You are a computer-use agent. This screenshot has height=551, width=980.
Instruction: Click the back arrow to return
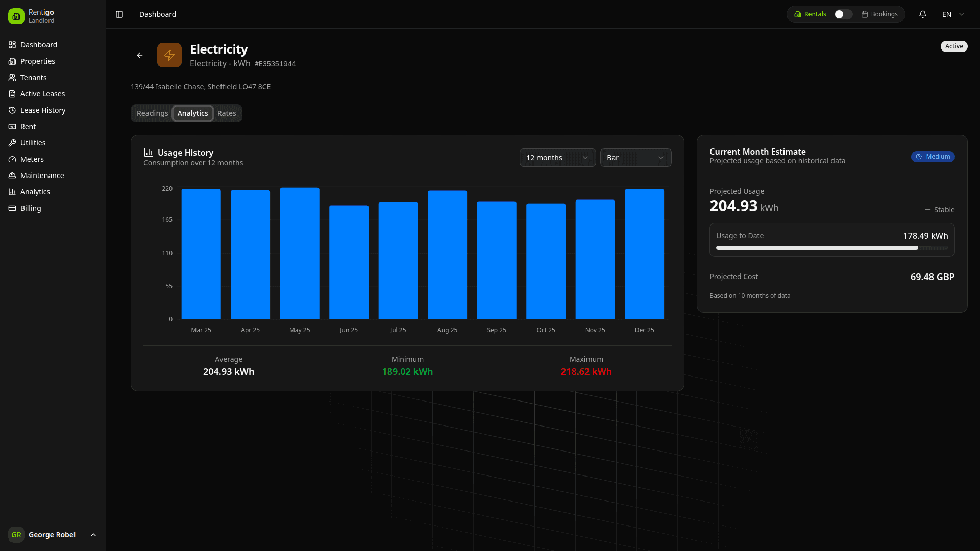(139, 55)
